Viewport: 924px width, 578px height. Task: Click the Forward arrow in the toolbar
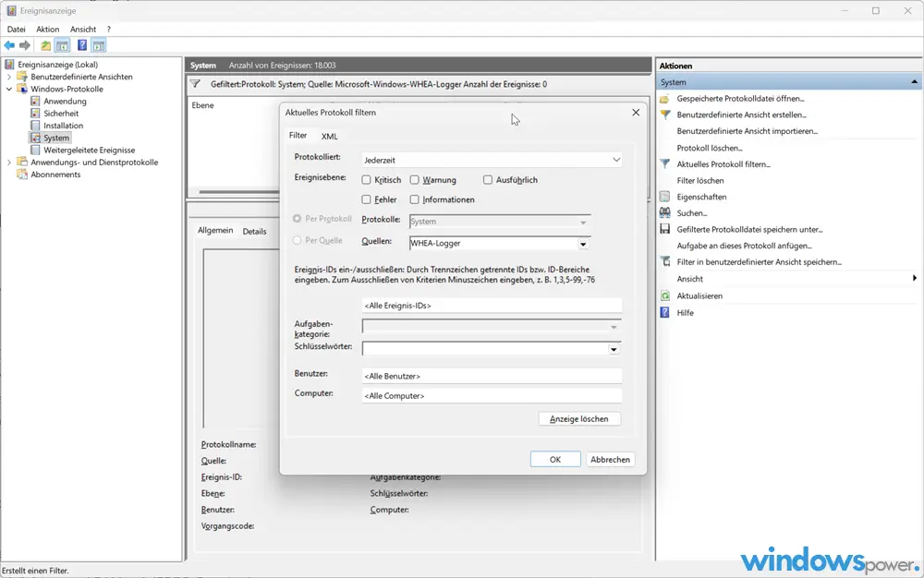[x=25, y=45]
